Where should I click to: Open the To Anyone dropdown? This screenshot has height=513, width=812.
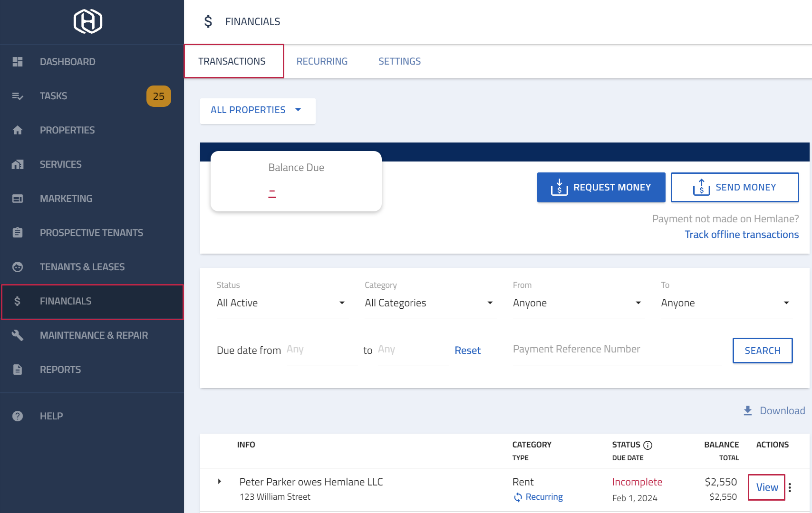[726, 303]
